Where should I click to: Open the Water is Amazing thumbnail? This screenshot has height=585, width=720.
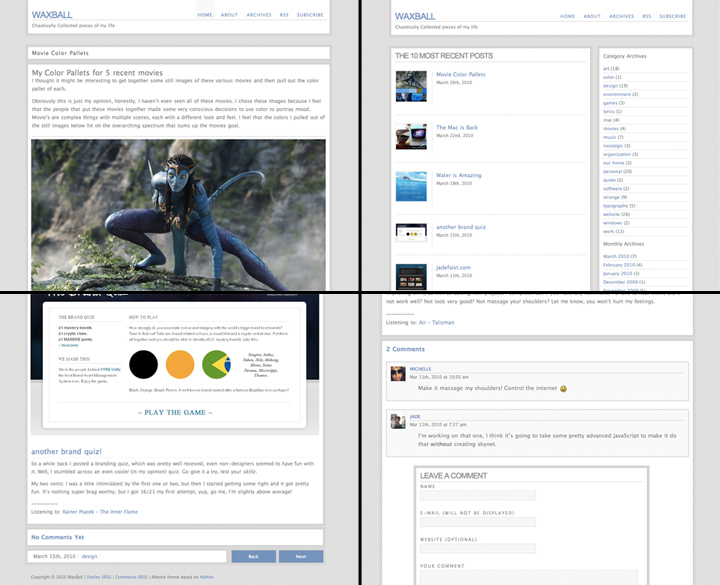[411, 186]
